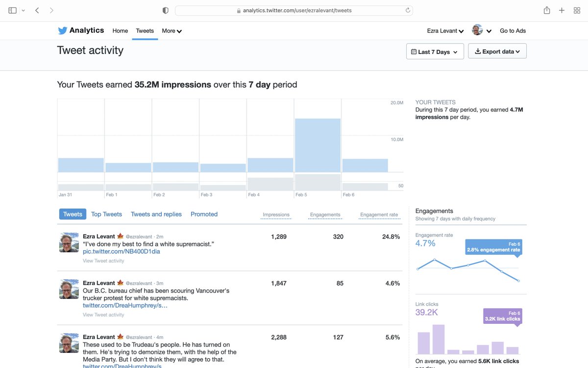Go back with the Safari back arrow

pos(37,10)
